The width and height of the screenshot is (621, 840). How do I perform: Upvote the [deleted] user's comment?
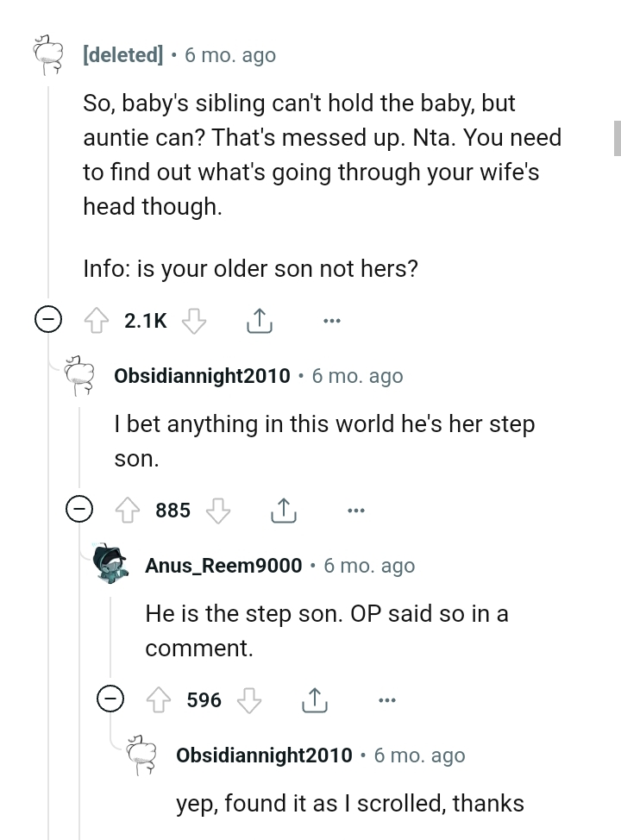tap(97, 319)
